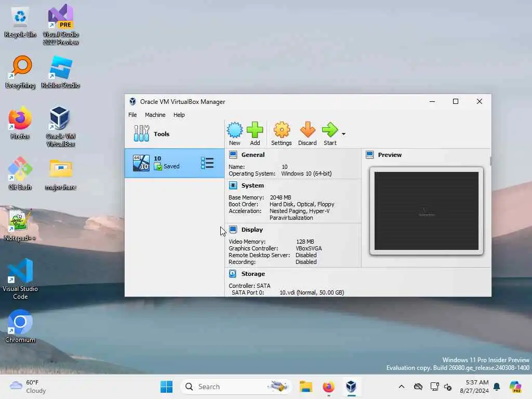
Task: Click the taskbar Search box
Action: (236, 387)
